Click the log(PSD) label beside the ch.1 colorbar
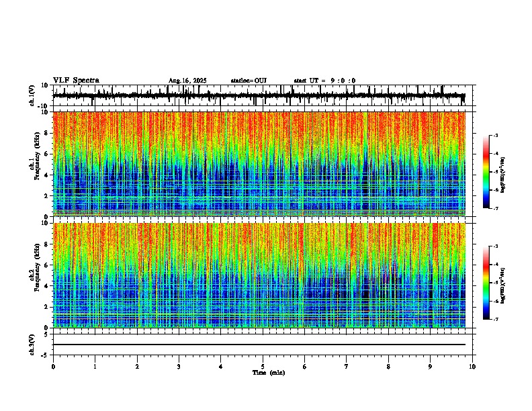Screen dimensions: 532x411 coord(503,175)
